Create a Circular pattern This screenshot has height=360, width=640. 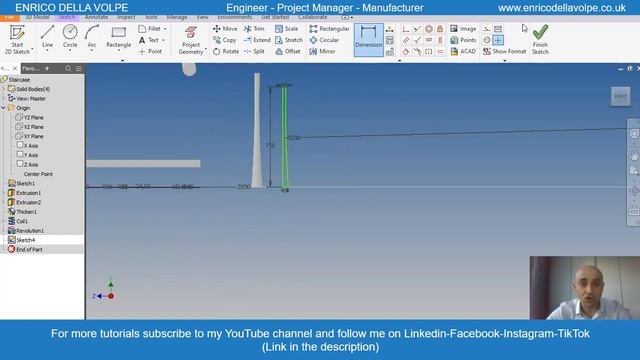pyautogui.click(x=324, y=40)
